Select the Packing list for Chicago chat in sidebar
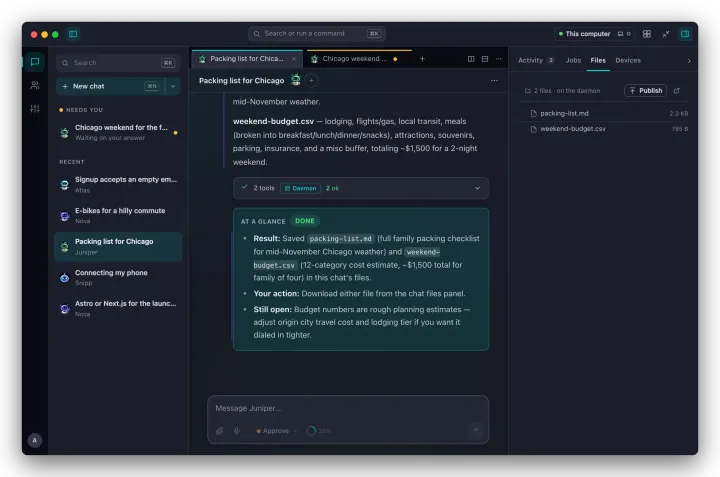The height and width of the screenshot is (477, 720). pos(118,247)
